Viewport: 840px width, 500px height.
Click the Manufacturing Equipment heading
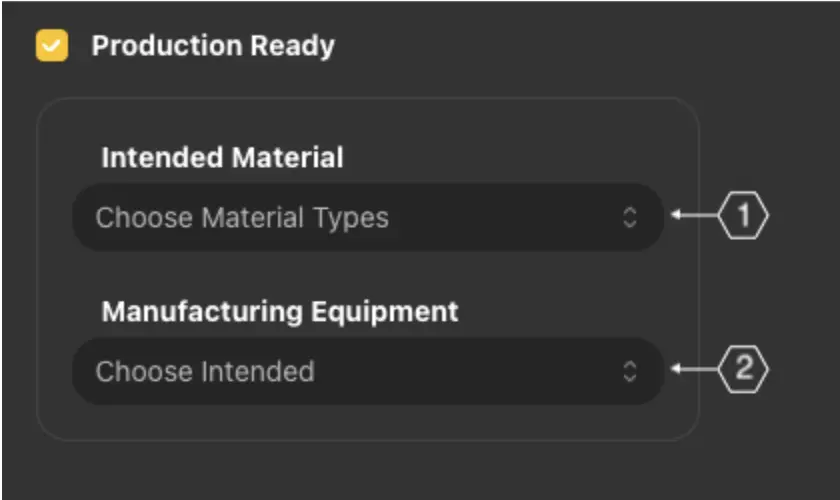[280, 311]
